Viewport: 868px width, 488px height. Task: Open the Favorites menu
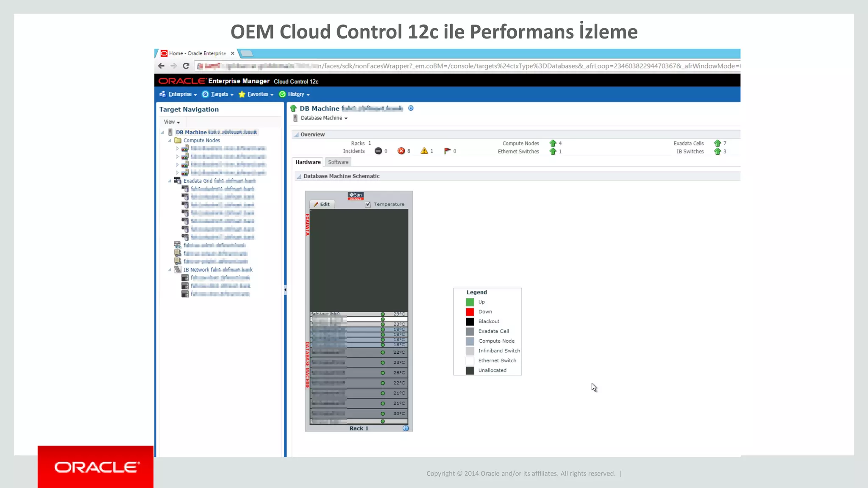point(256,94)
